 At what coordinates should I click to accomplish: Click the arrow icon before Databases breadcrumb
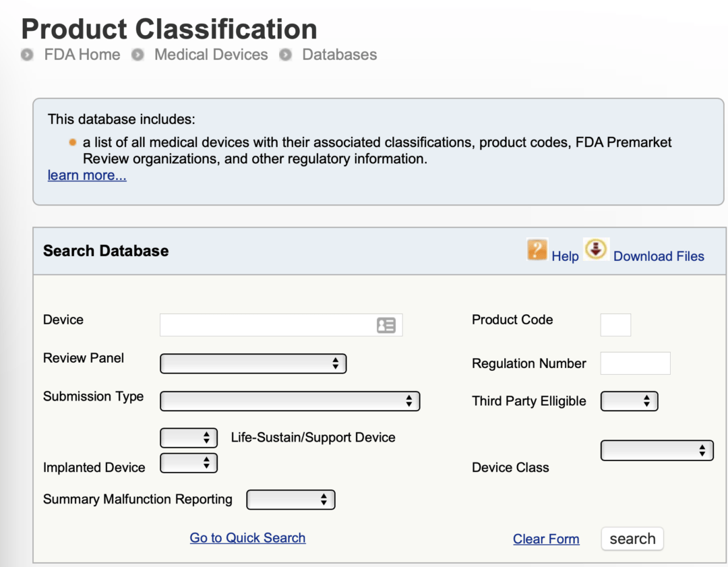286,55
